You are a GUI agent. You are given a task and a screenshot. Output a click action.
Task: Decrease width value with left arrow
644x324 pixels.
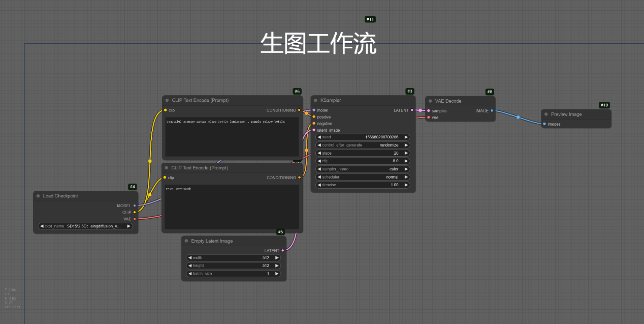pyautogui.click(x=190, y=258)
